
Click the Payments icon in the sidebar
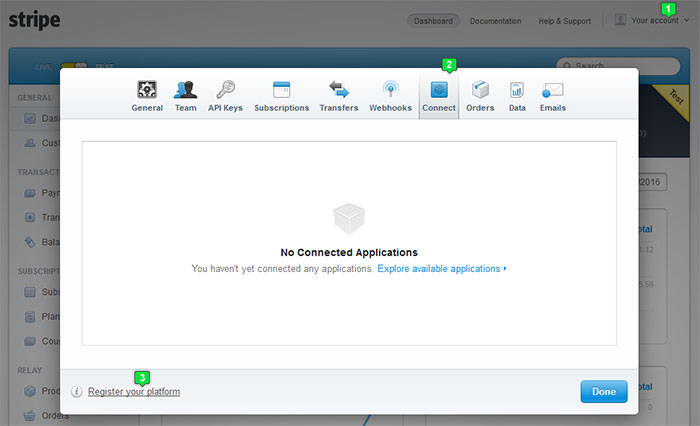point(30,193)
